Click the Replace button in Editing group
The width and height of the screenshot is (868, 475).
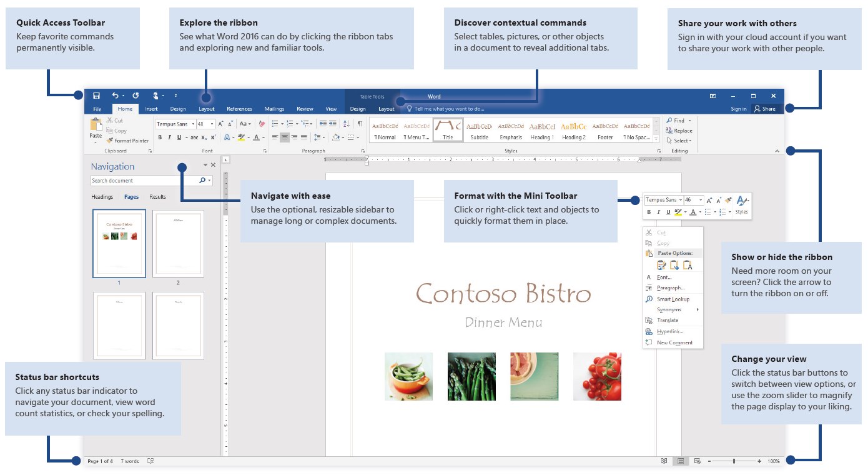tap(679, 131)
